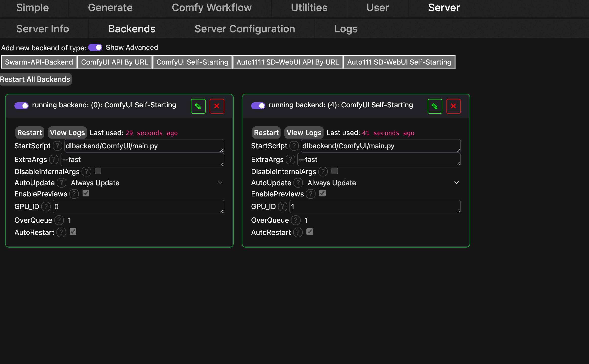Click the green edit pencil on backend 0
589x364 pixels.
198,106
